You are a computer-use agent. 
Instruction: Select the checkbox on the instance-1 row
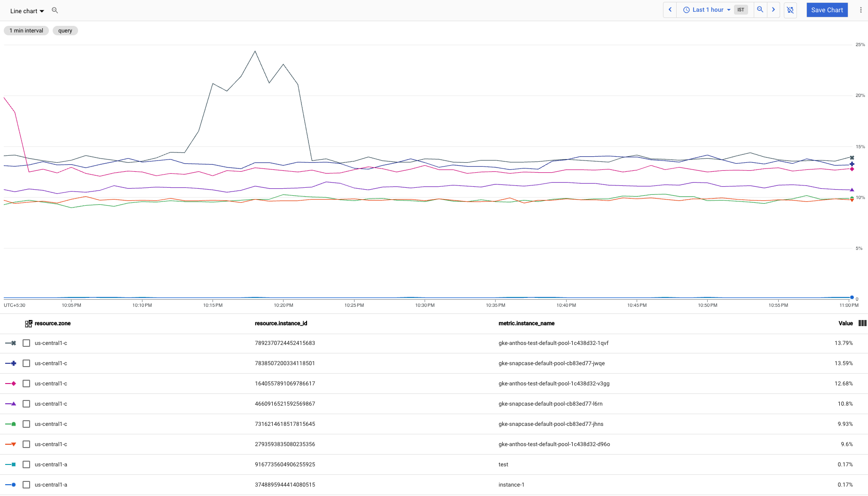(26, 485)
